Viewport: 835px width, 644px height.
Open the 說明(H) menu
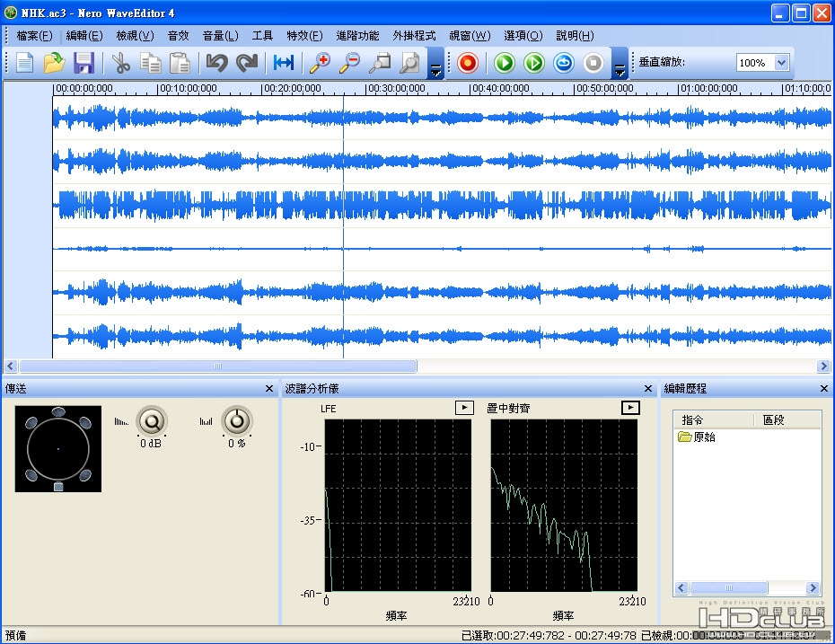pos(575,36)
